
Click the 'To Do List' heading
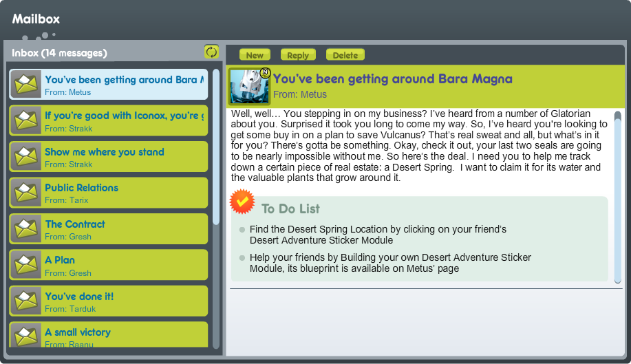pos(290,208)
